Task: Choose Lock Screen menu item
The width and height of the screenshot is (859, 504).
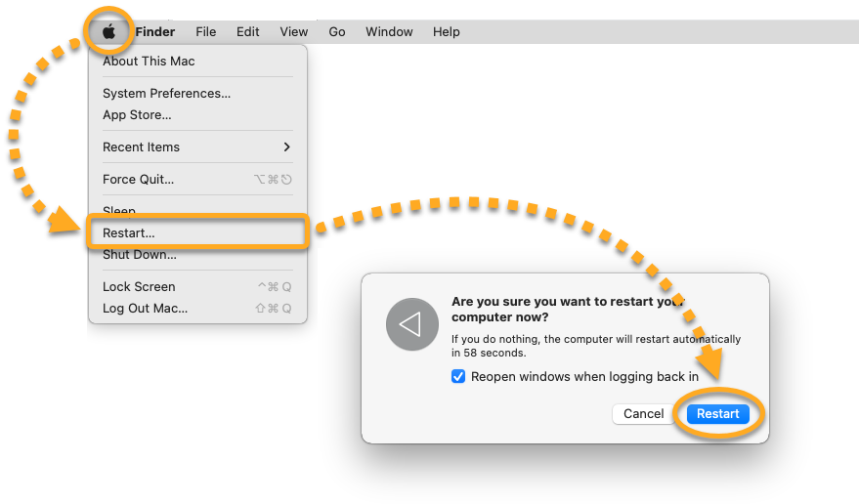Action: tap(139, 287)
